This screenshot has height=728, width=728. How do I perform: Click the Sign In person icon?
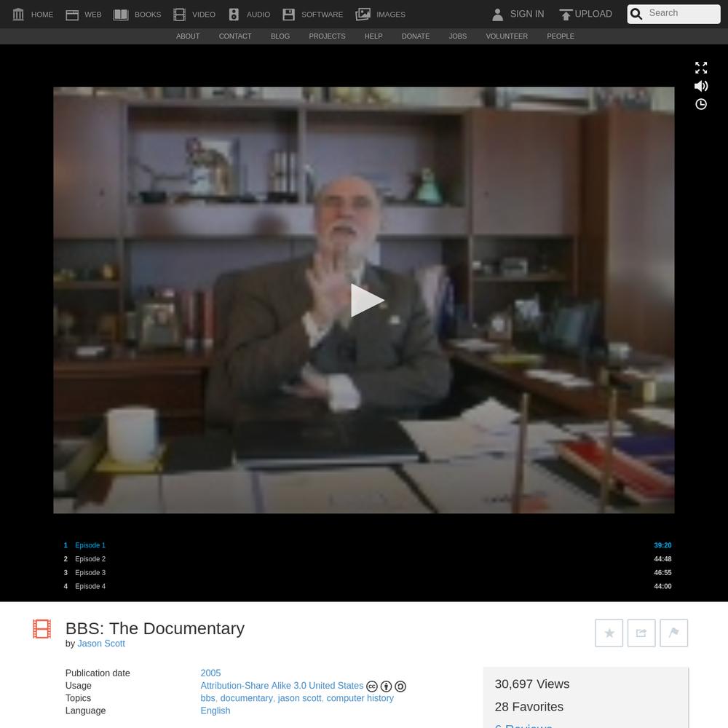coord(497,15)
